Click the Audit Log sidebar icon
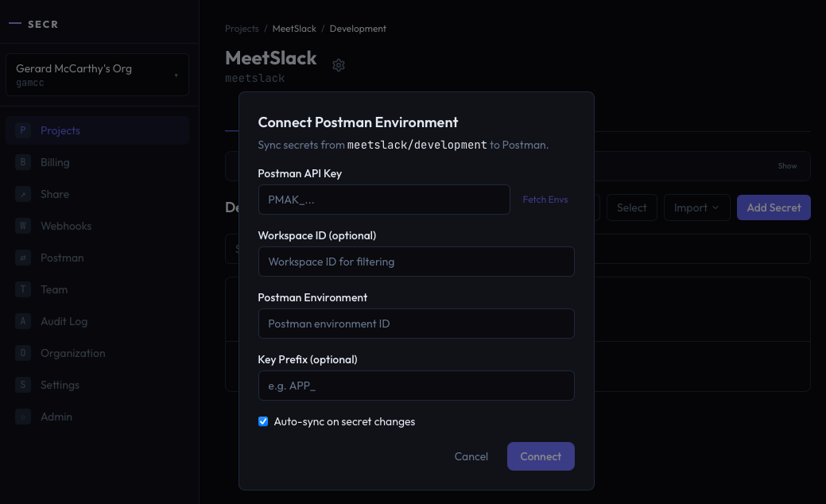The width and height of the screenshot is (826, 504). [23, 321]
